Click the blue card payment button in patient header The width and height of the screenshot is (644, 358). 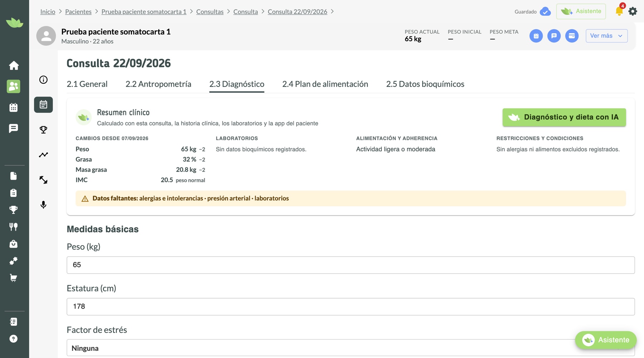tap(572, 36)
